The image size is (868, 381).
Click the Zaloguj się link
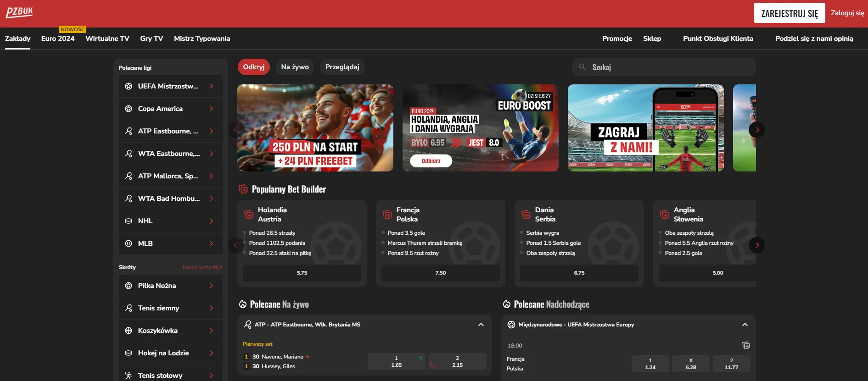(x=847, y=13)
